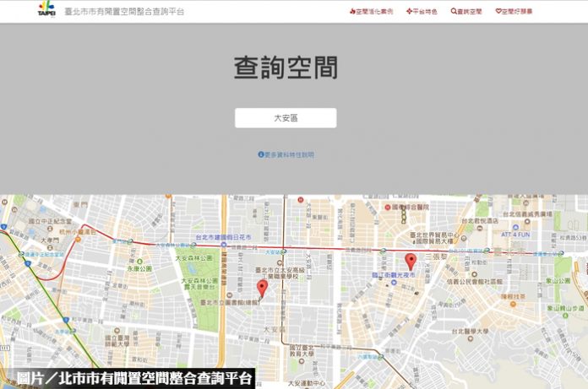The height and width of the screenshot is (389, 588).
Task: Open the heart-icon menu item in the top navigation
Action: [514, 12]
